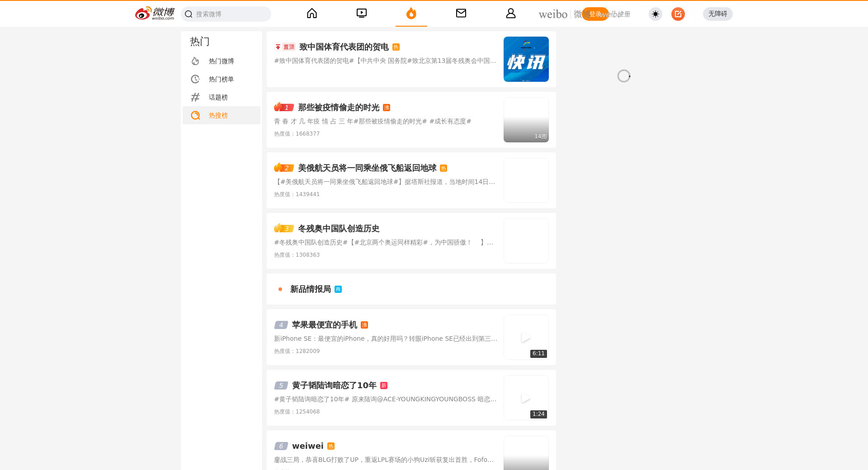Viewport: 868px width, 470px height.
Task: Open the messages envelope icon
Action: click(461, 14)
